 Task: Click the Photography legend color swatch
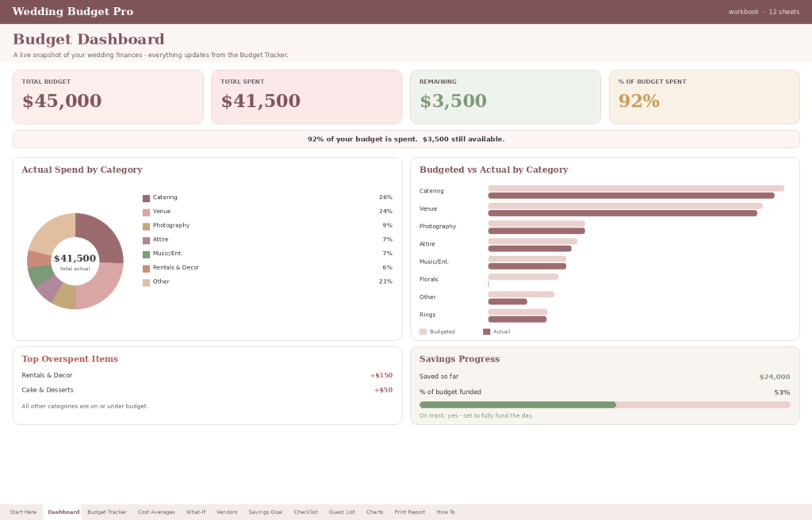146,227
